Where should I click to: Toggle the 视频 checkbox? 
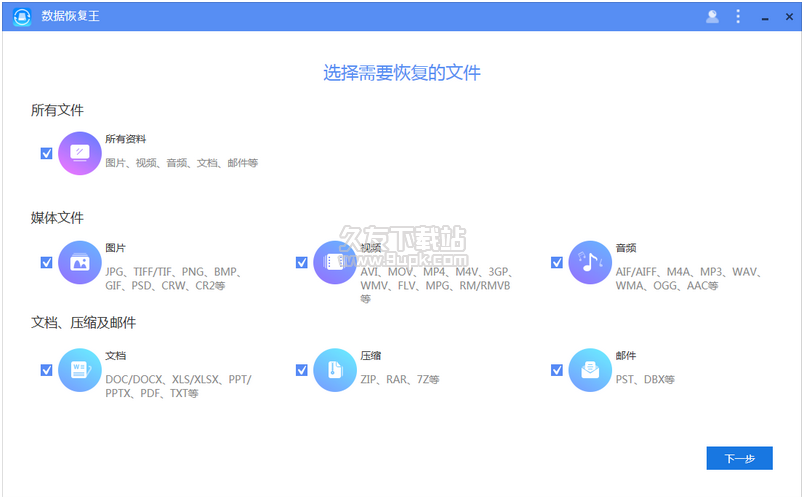pyautogui.click(x=302, y=262)
